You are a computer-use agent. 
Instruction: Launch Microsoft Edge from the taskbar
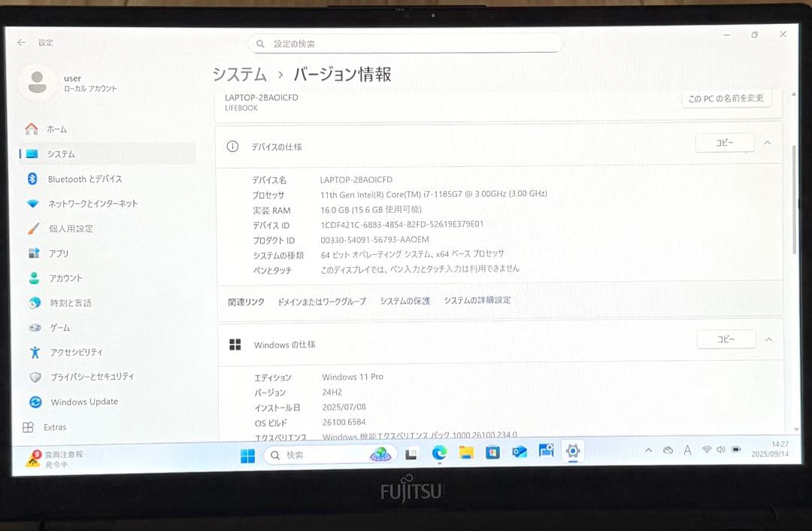click(x=439, y=454)
